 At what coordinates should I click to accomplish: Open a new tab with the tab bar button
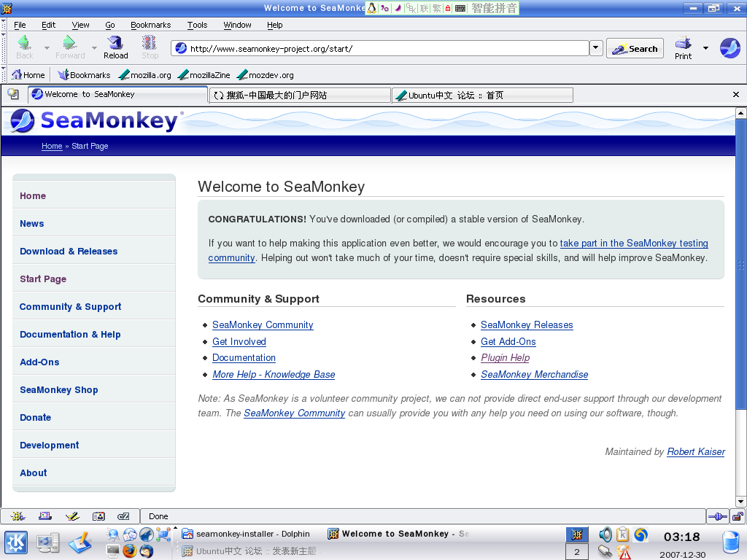[x=13, y=94]
